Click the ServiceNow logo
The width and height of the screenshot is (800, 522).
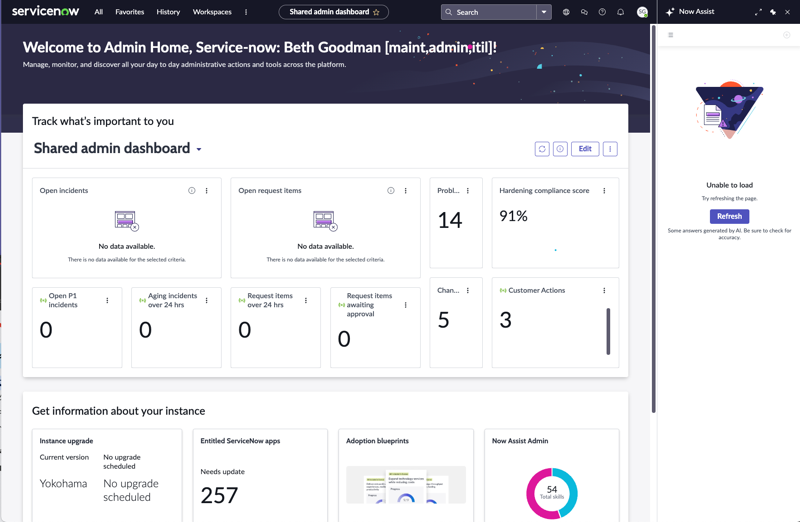click(x=45, y=11)
